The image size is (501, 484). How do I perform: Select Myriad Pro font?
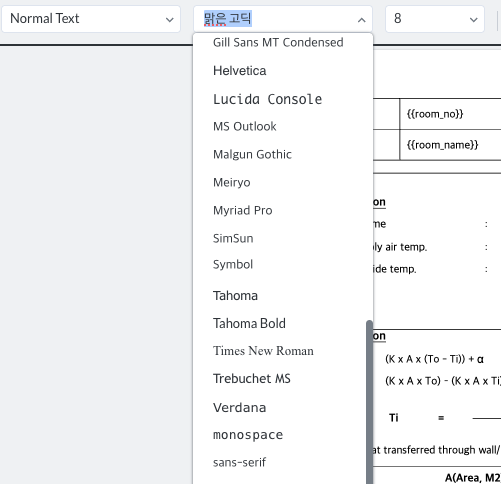pos(243,210)
